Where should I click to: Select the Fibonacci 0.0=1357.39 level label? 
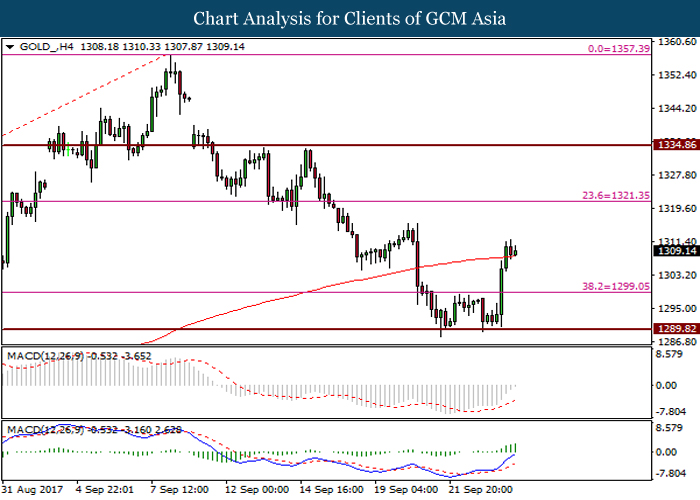coord(619,49)
